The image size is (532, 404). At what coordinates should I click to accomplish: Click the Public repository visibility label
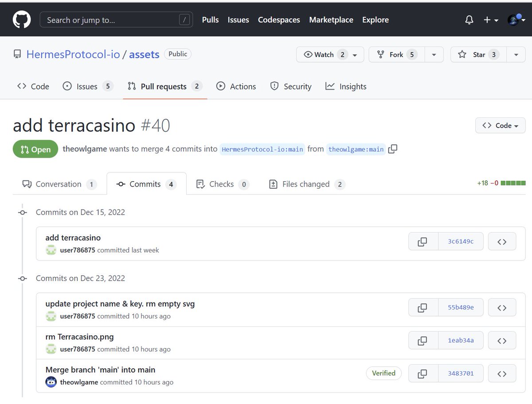point(178,54)
